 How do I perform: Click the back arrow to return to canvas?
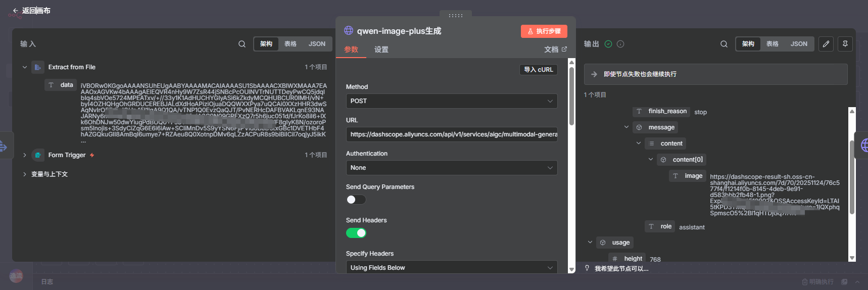click(x=16, y=11)
